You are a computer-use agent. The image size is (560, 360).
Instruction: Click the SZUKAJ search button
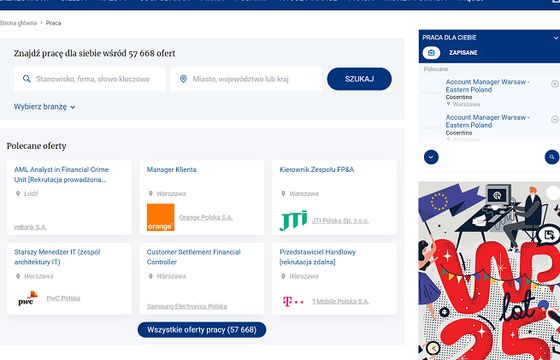click(x=359, y=79)
